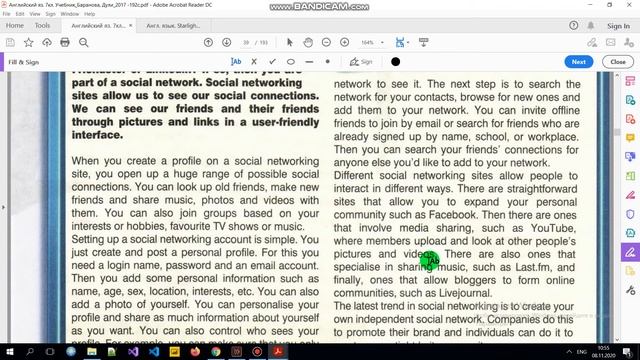
Task: Open Firefox from the taskbar
Action: [x=195, y=351]
